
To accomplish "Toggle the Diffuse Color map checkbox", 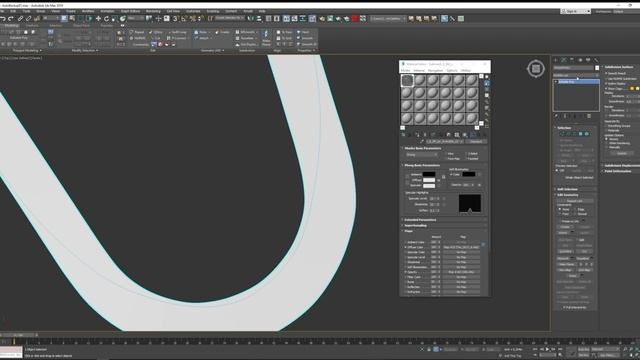I will coord(405,247).
